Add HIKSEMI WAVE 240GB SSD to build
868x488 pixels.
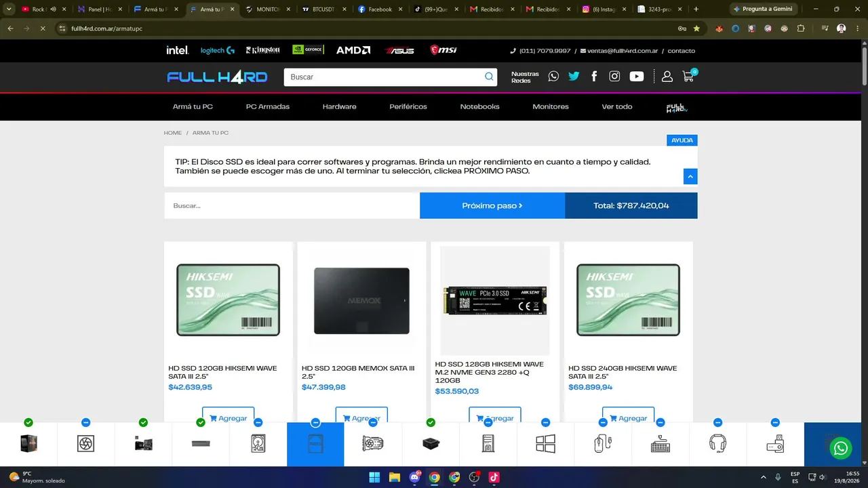628,417
